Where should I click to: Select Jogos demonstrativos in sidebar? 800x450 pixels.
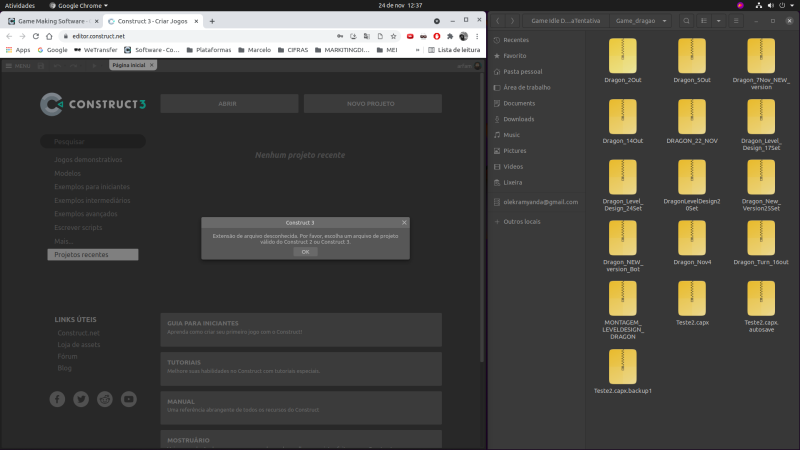point(88,160)
